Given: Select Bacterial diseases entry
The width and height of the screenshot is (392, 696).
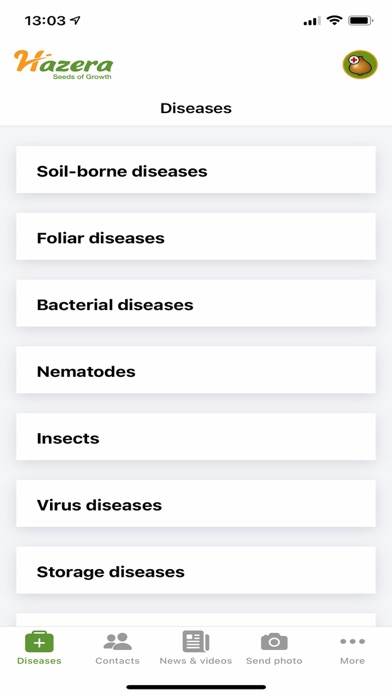Looking at the screenshot, I should tap(196, 303).
